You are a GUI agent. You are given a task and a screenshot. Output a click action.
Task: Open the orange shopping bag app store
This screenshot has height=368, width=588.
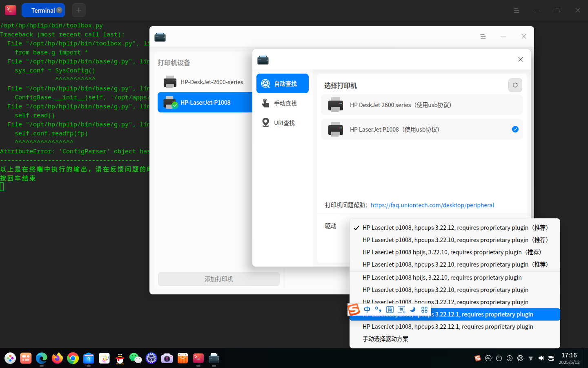pos(183,359)
